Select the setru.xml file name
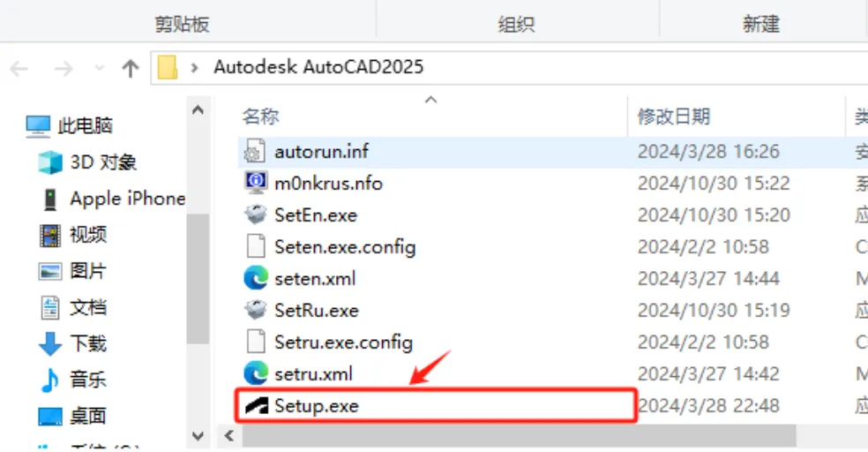This screenshot has height=452, width=868. (x=313, y=374)
